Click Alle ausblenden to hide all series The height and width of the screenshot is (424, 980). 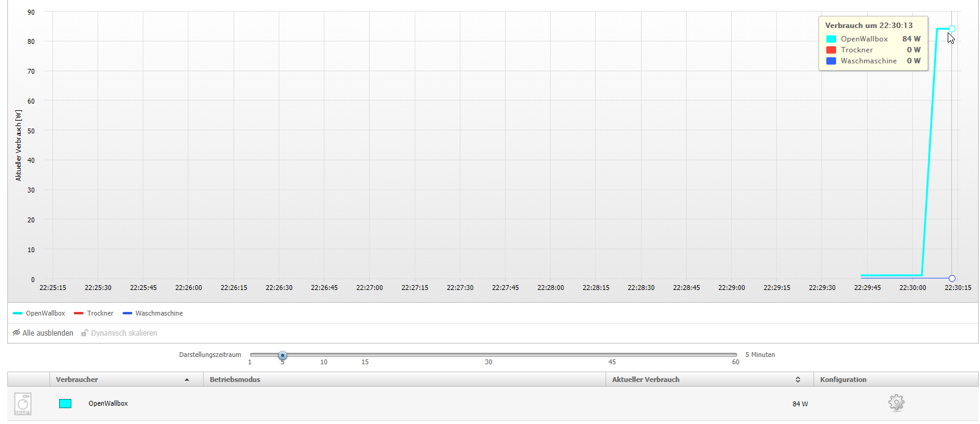[x=43, y=333]
